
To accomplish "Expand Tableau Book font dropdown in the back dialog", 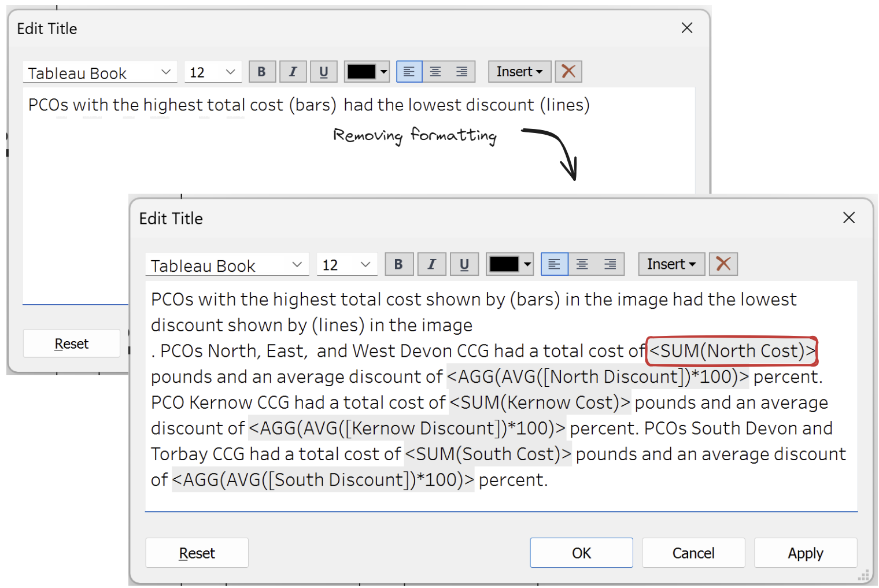I will tap(166, 72).
